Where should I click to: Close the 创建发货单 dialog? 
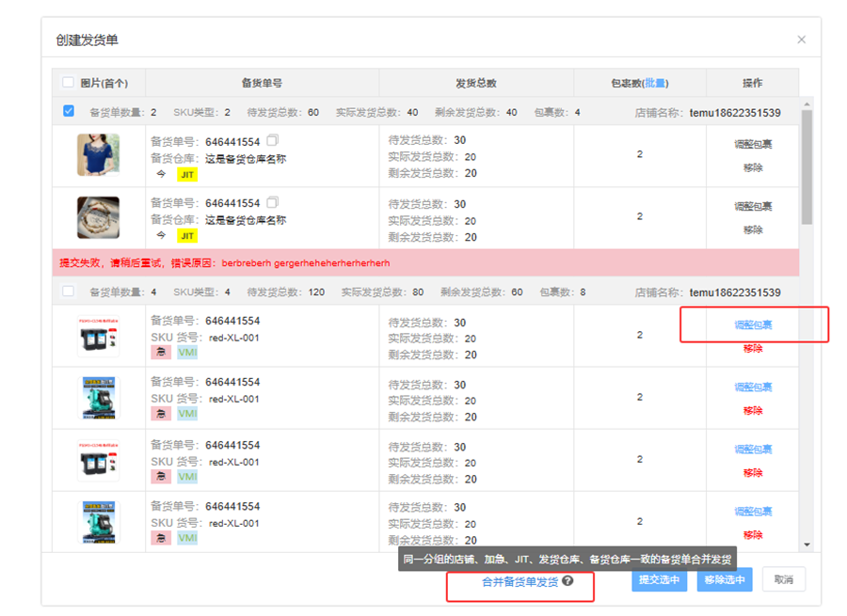(801, 39)
